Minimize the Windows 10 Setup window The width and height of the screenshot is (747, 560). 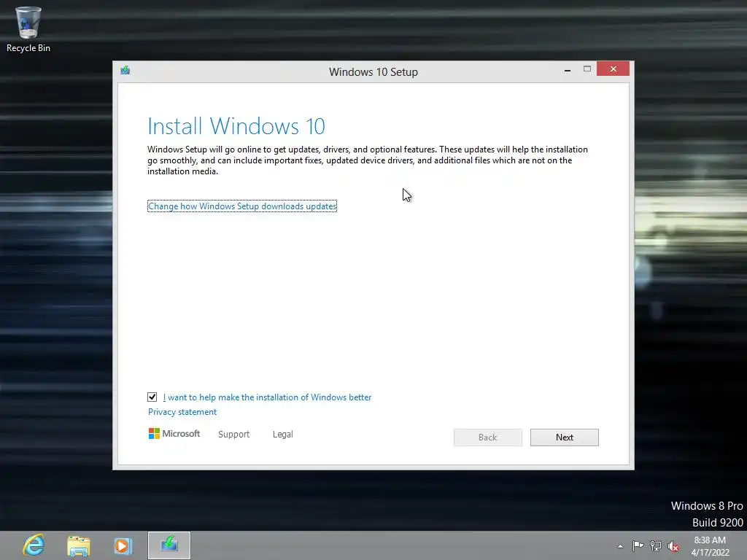pos(568,71)
